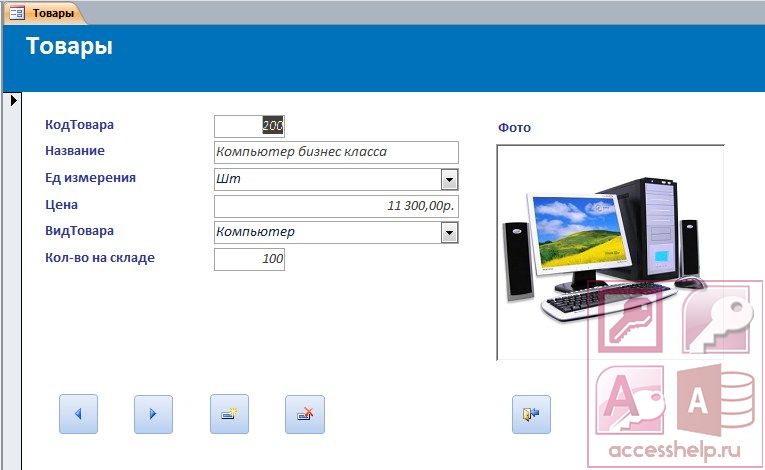Screen dimensions: 765x470
Task: Click the computer photo in the Фото frame
Action: click(610, 252)
